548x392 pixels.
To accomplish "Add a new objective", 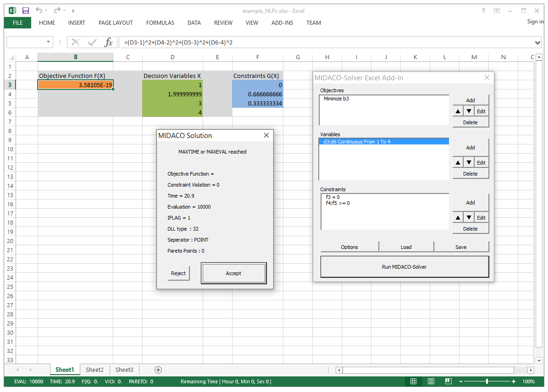I will (x=471, y=100).
